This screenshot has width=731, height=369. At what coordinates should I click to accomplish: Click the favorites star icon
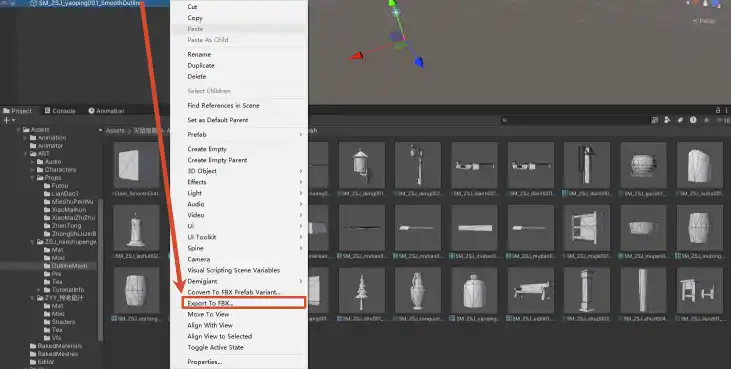click(x=707, y=120)
